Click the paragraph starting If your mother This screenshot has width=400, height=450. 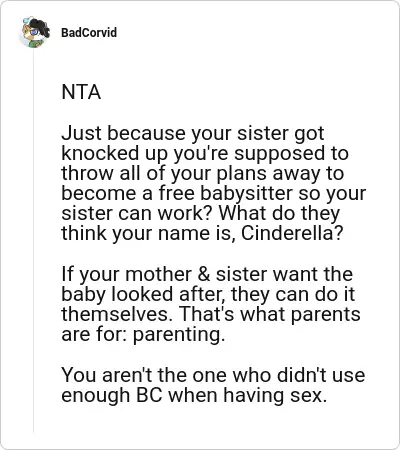[x=211, y=304]
